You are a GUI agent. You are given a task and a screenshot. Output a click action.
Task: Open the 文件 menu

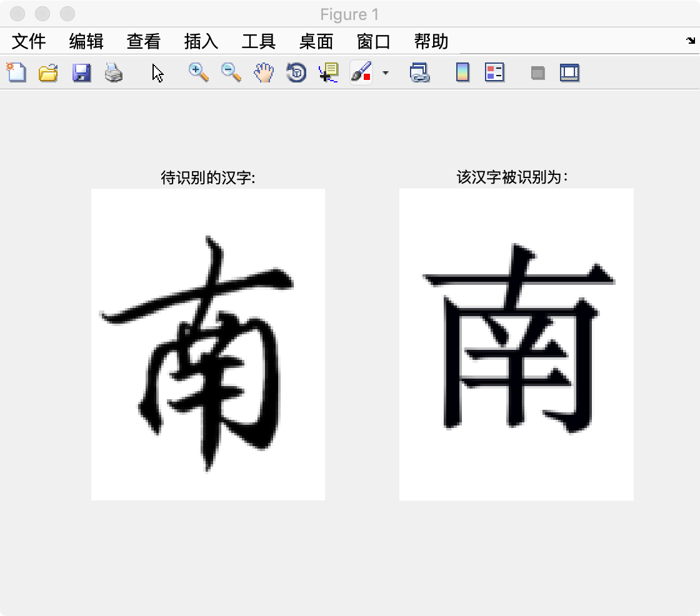pos(29,41)
